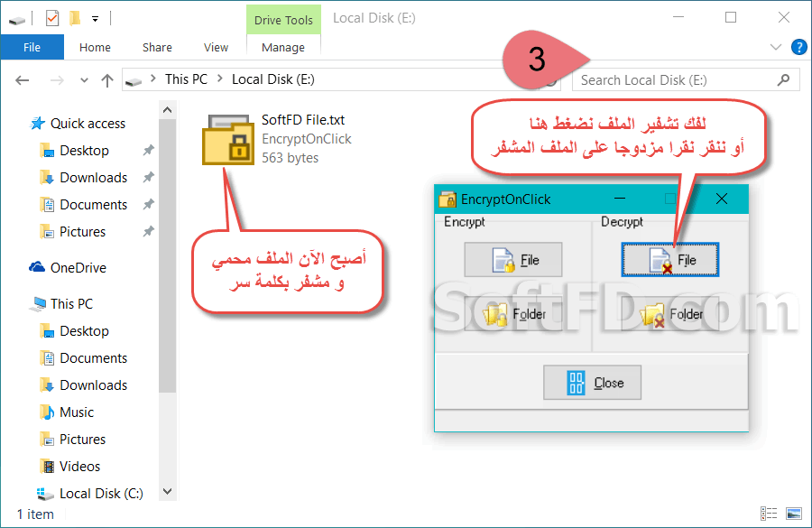Click the Search Local Disk (E:) field
812x528 pixels.
click(686, 80)
